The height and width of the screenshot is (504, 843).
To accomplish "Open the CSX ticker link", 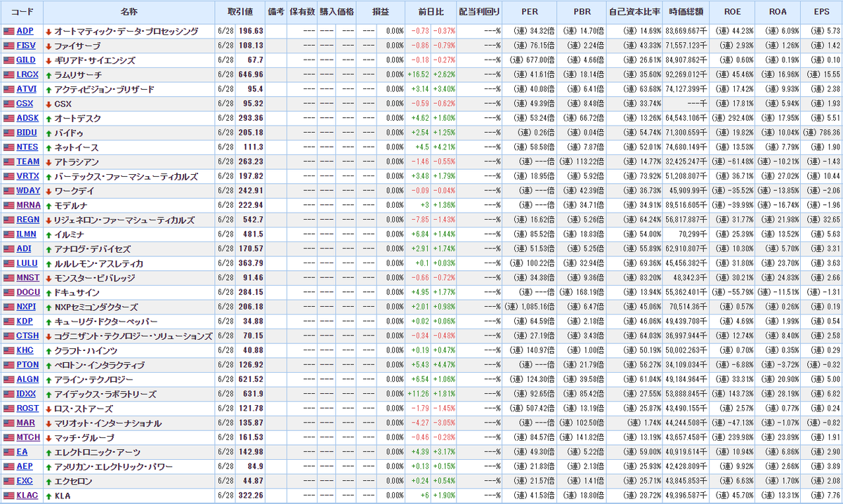I will (x=25, y=104).
